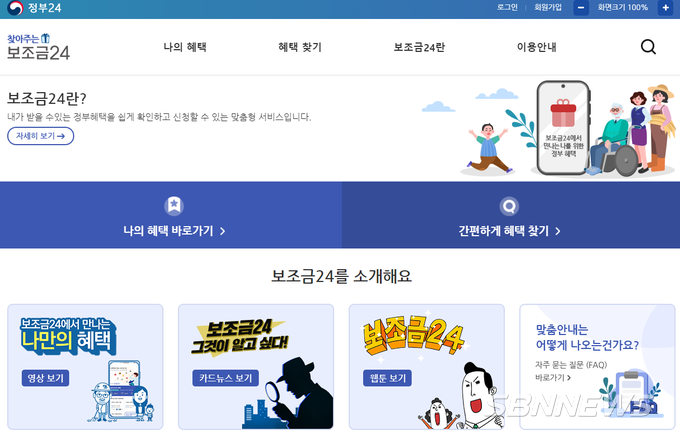Increase screen size with plus button
The image size is (680, 435).
pyautogui.click(x=665, y=8)
